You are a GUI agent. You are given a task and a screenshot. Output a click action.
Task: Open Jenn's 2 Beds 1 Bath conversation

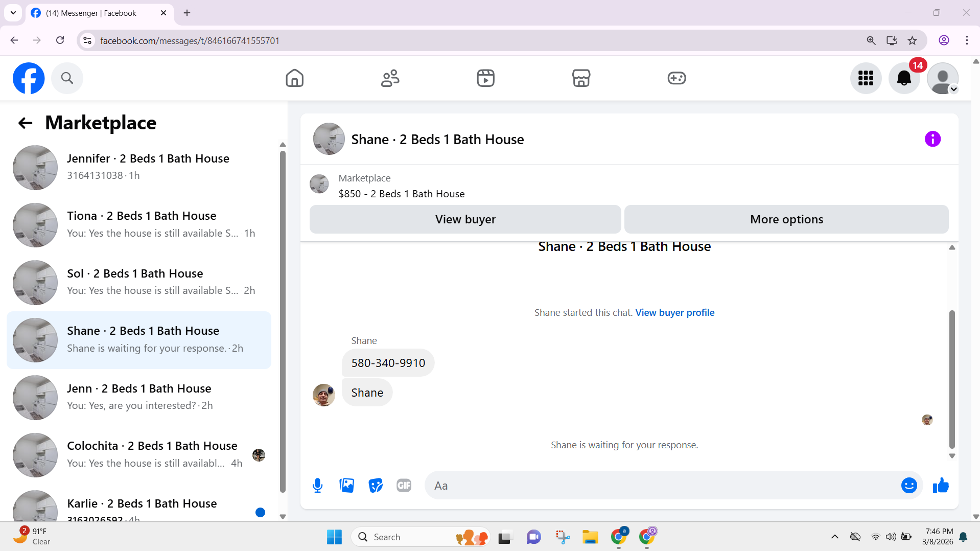pos(139,397)
